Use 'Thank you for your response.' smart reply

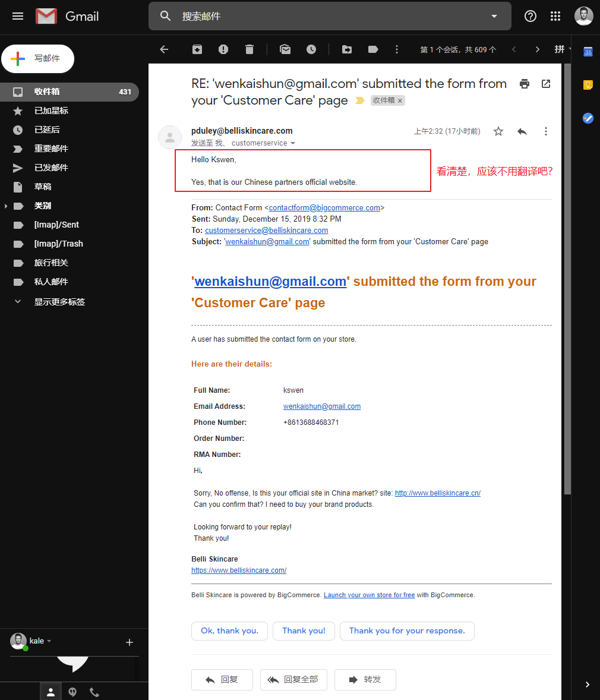pyautogui.click(x=407, y=631)
